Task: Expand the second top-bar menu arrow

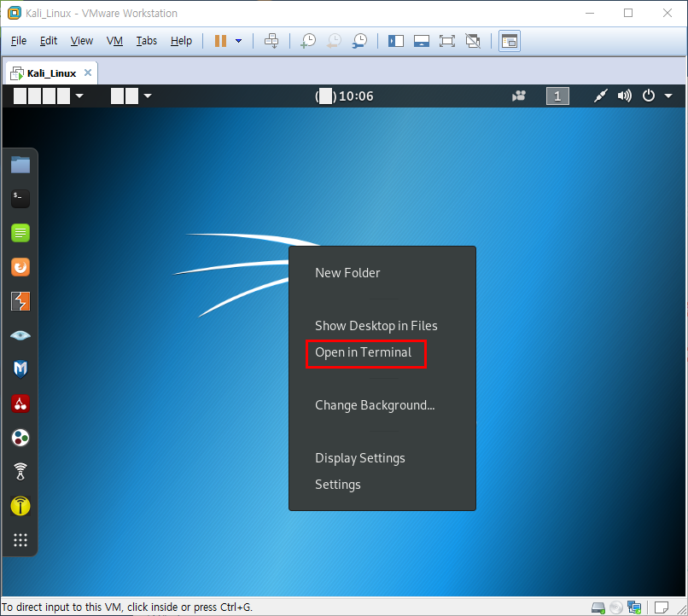Action: (x=148, y=96)
